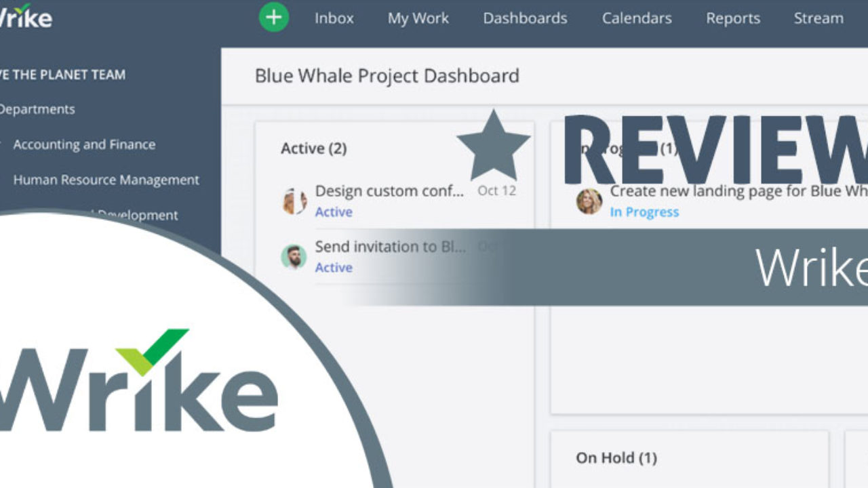Viewport: 868px width, 488px height.
Task: Click the On Hold (1) widget header
Action: click(616, 458)
